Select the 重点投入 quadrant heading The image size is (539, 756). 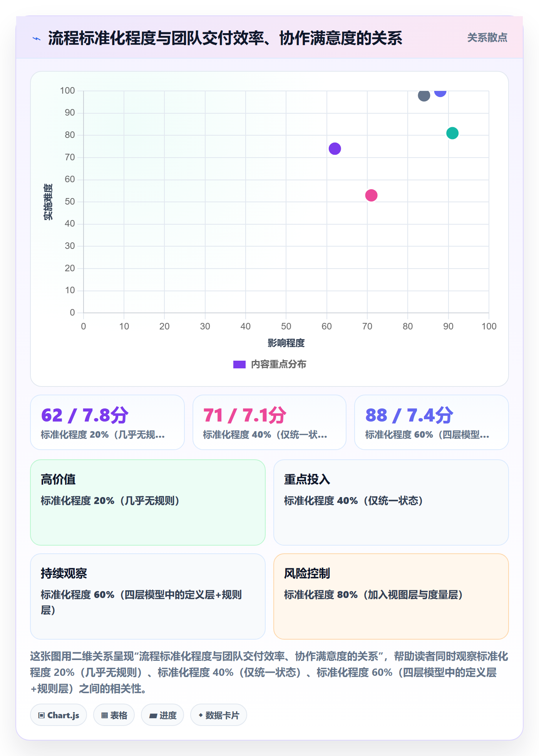pos(307,479)
